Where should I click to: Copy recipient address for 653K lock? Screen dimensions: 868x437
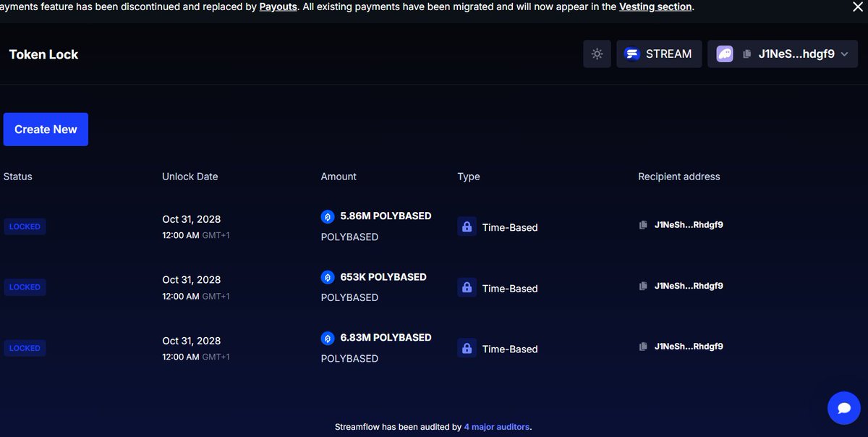[643, 286]
